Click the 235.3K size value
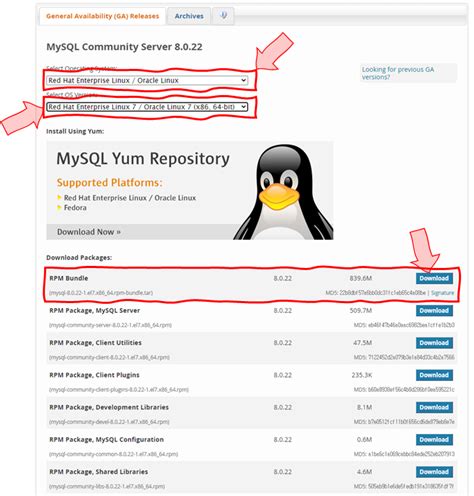474x496 pixels. [x=362, y=375]
